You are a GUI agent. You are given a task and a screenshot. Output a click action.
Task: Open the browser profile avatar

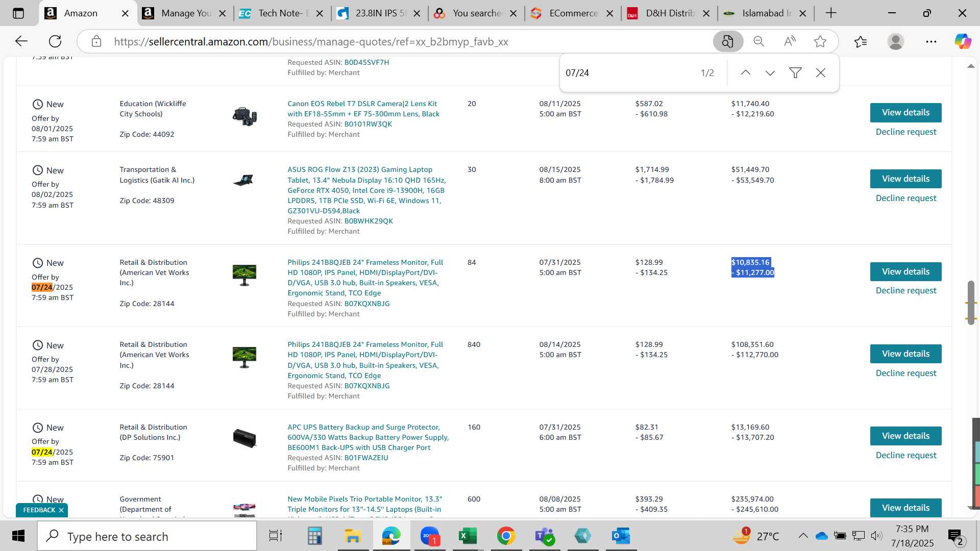(x=896, y=41)
